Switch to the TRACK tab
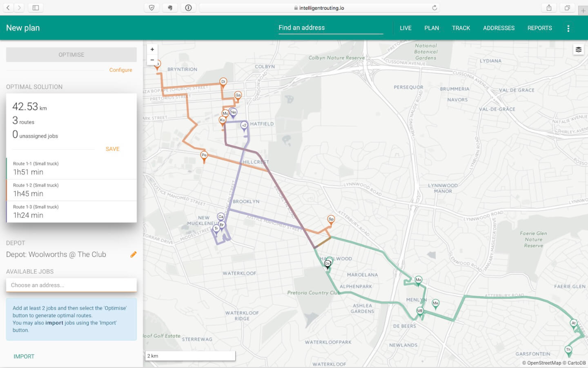Viewport: 588px width, 368px height. (461, 28)
